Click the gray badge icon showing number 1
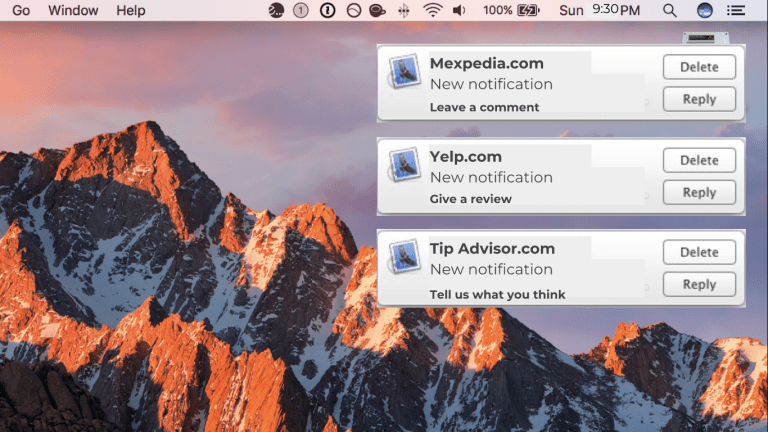 301,10
